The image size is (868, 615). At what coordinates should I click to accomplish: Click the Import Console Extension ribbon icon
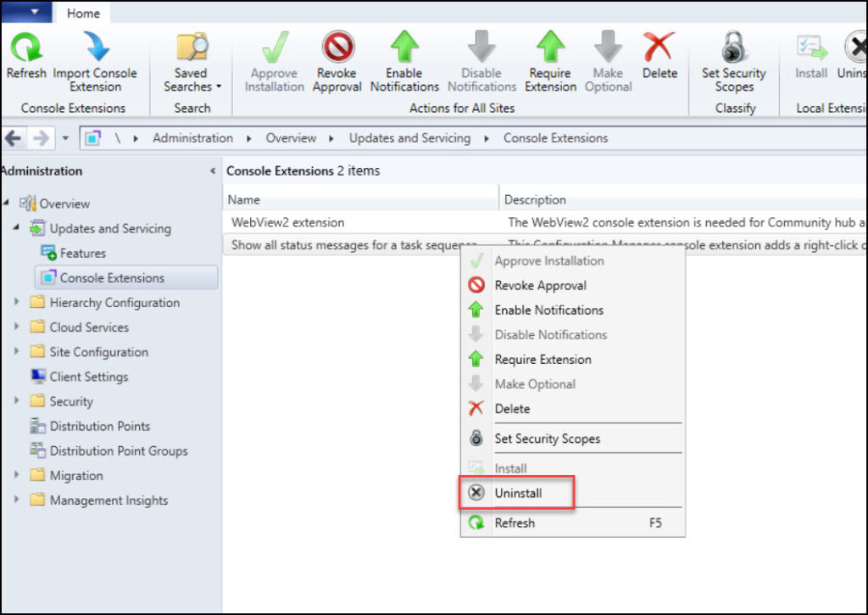coord(97,47)
